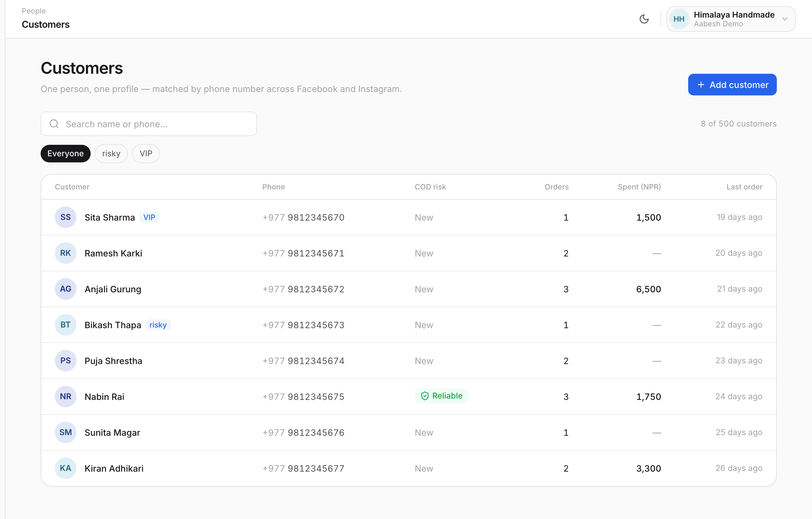Click phone number +977 9812345673
Image resolution: width=812 pixels, height=519 pixels.
(303, 325)
